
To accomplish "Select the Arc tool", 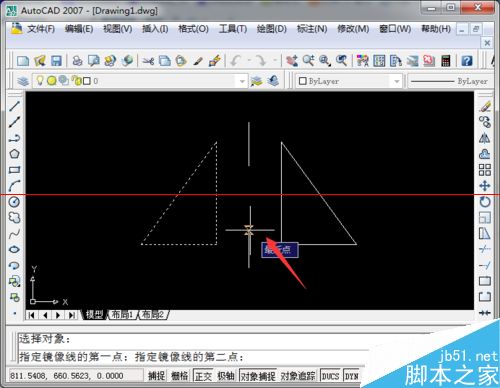I will coord(14,186).
